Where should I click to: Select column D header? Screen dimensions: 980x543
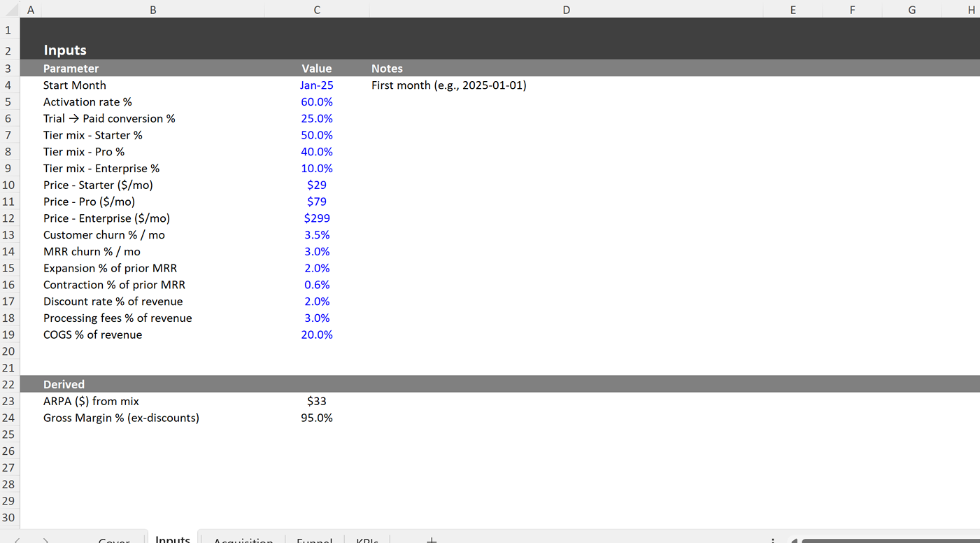(x=566, y=9)
